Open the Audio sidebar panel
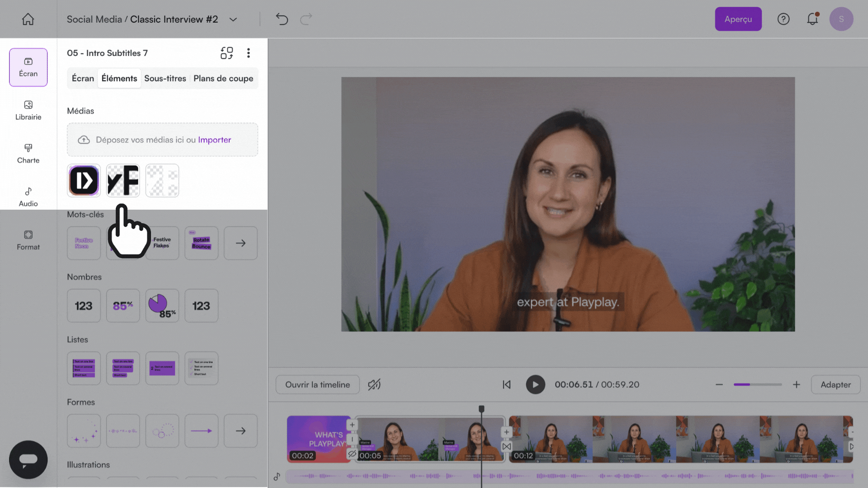This screenshot has width=868, height=488. point(28,197)
